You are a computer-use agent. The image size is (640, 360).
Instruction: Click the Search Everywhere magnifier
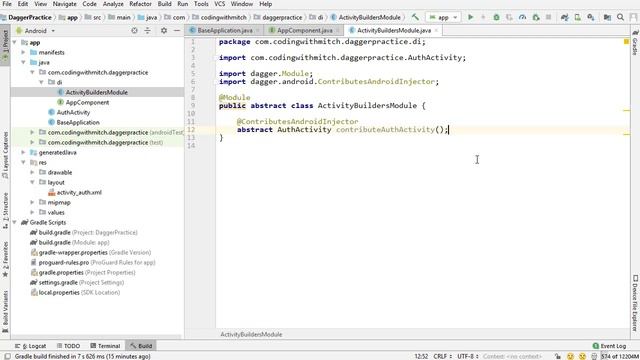pyautogui.click(x=620, y=17)
